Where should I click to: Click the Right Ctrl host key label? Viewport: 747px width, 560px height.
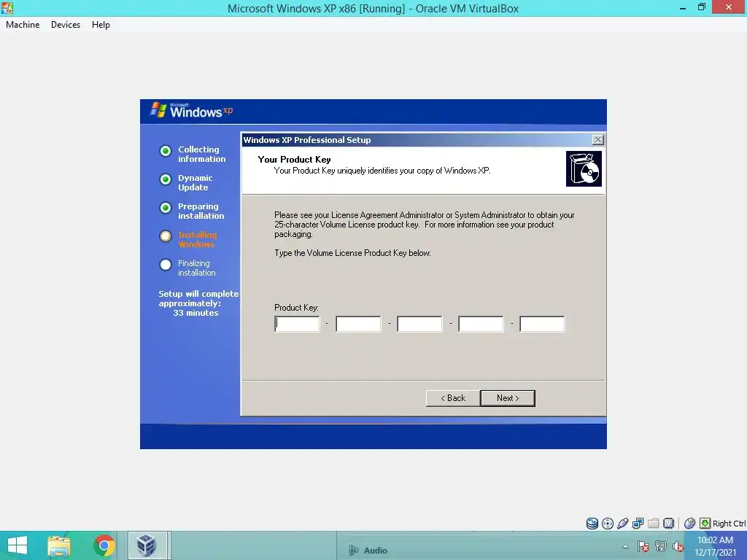pyautogui.click(x=729, y=524)
